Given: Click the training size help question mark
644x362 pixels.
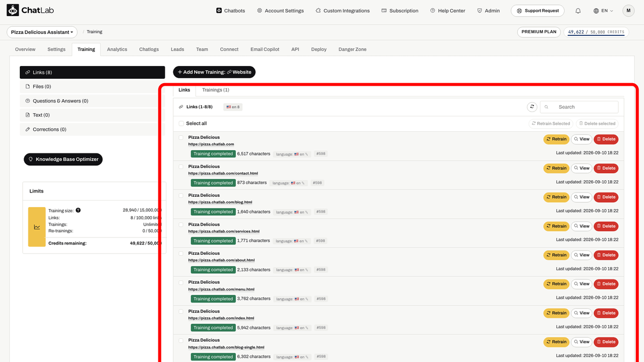Looking at the screenshot, I should point(78,210).
